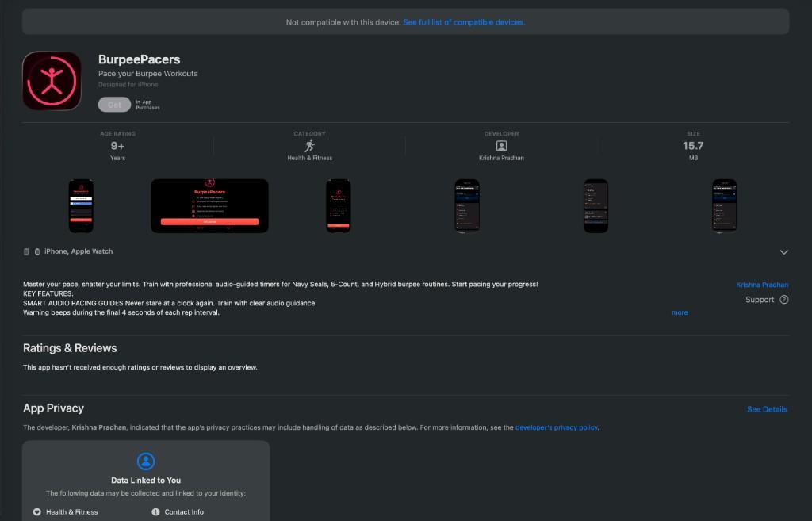Click the BurpeePacers app icon
812x521 pixels.
click(52, 81)
